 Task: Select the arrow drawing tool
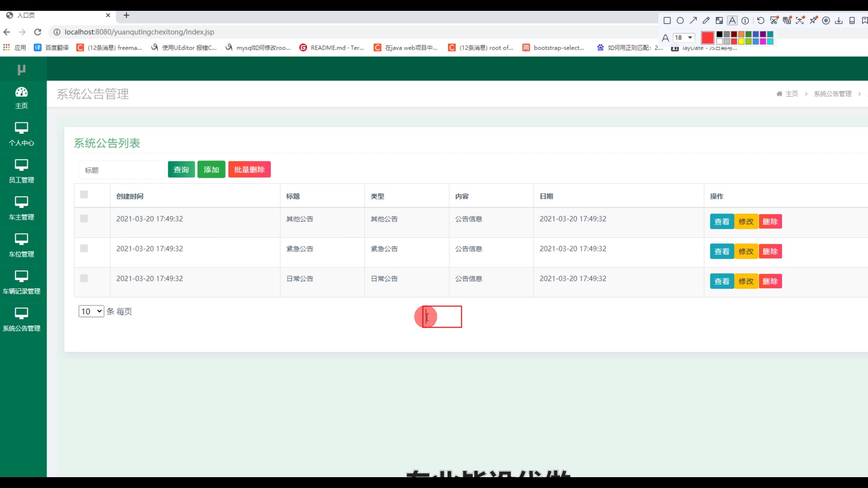[x=693, y=20]
